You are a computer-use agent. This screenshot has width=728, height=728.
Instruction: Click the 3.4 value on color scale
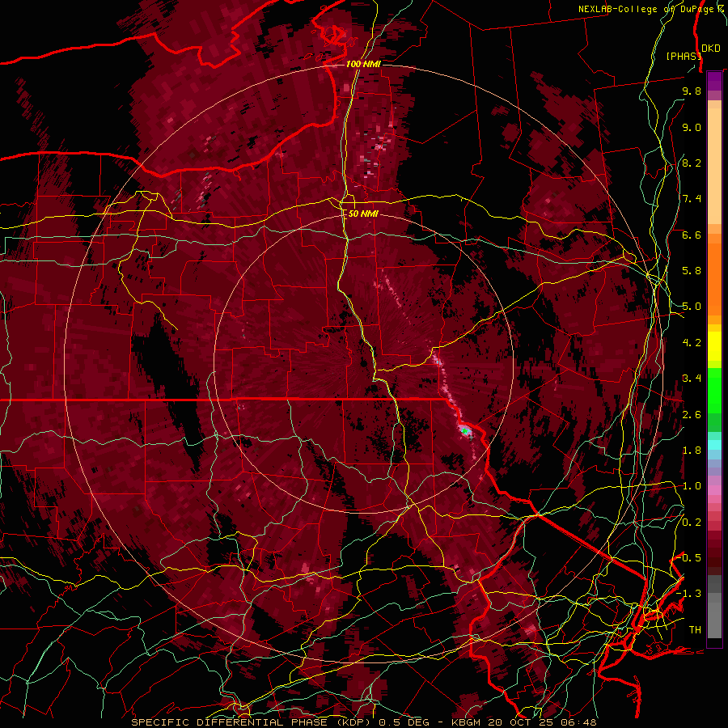[x=692, y=379]
